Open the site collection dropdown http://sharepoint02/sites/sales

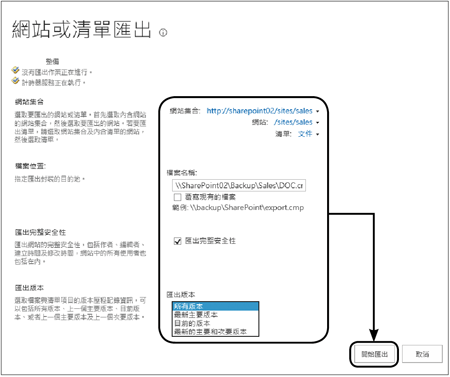pyautogui.click(x=317, y=111)
